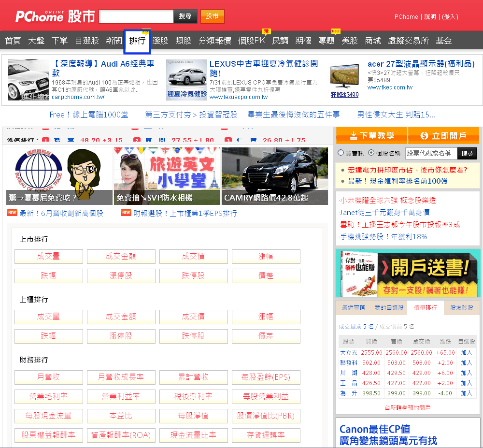Open the CAMRY網路價42.8萬起 banner
Screen dimensions: 483x448
pyautogui.click(x=275, y=176)
